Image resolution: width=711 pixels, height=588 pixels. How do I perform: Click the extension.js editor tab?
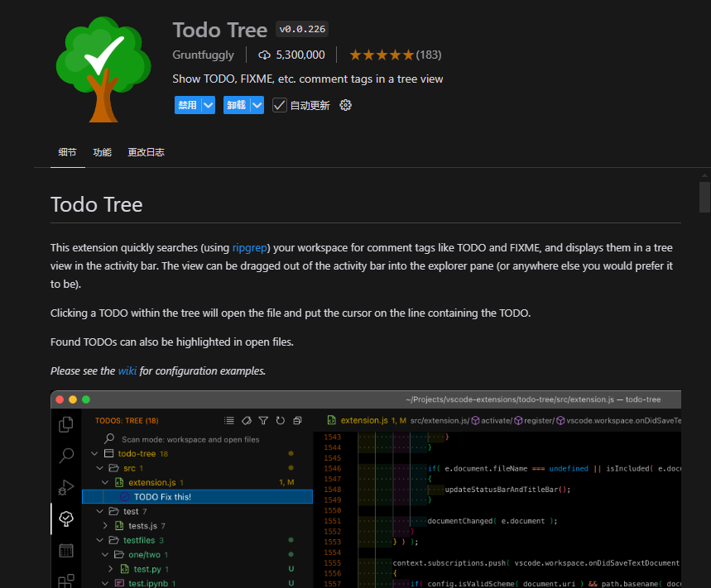[x=367, y=420]
